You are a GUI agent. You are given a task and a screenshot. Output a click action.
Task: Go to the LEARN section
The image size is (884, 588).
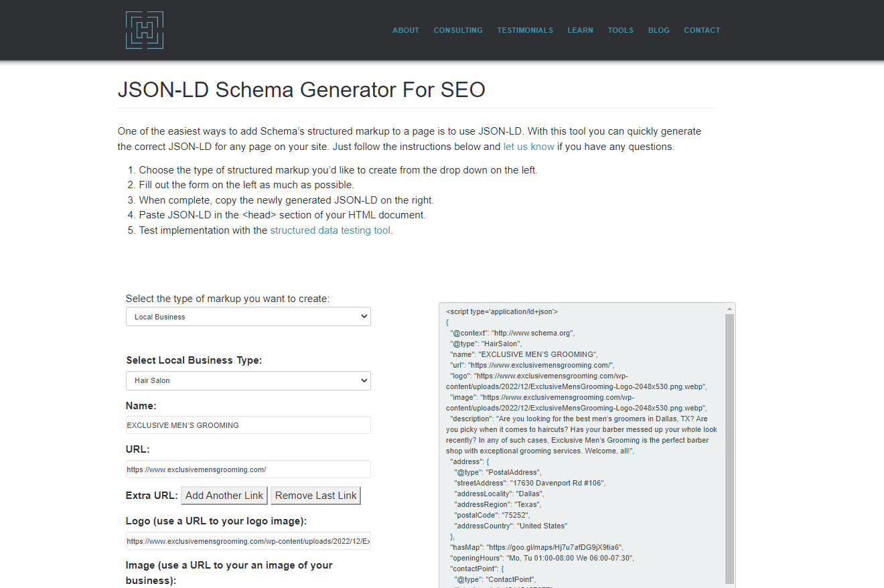pyautogui.click(x=580, y=30)
